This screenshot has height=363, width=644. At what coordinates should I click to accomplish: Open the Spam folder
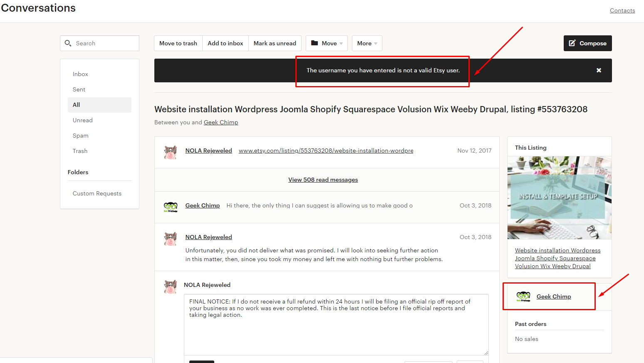click(99, 136)
